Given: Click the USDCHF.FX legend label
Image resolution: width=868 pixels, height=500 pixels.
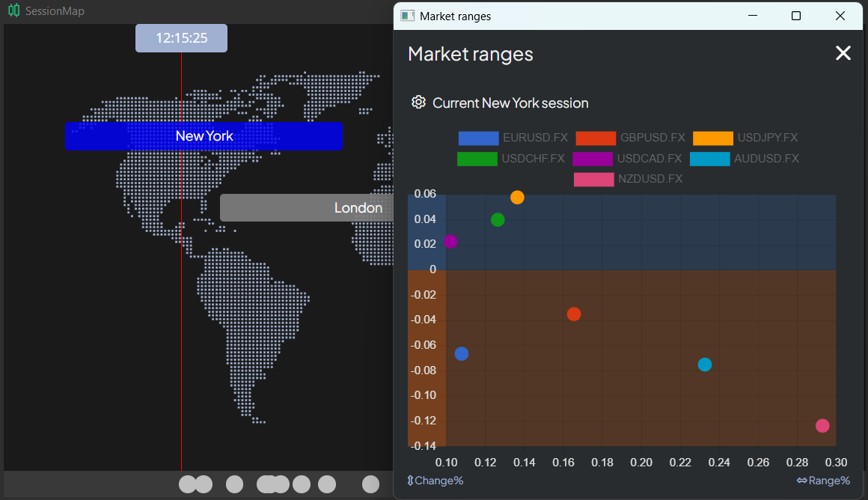Looking at the screenshot, I should (x=533, y=159).
